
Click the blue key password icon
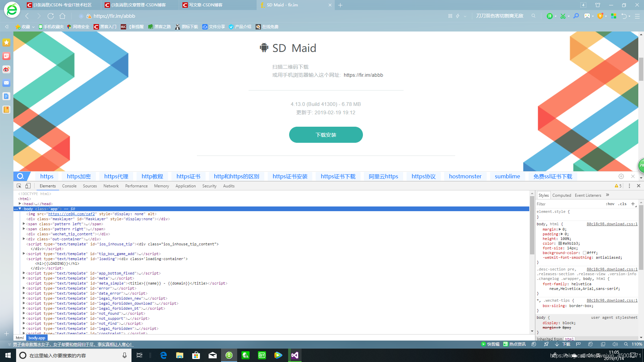[x=576, y=16]
